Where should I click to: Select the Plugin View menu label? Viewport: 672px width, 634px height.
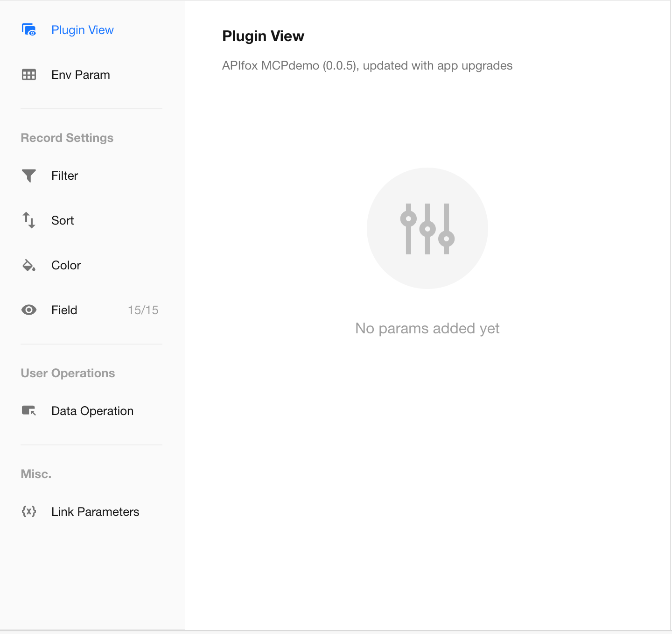(83, 30)
